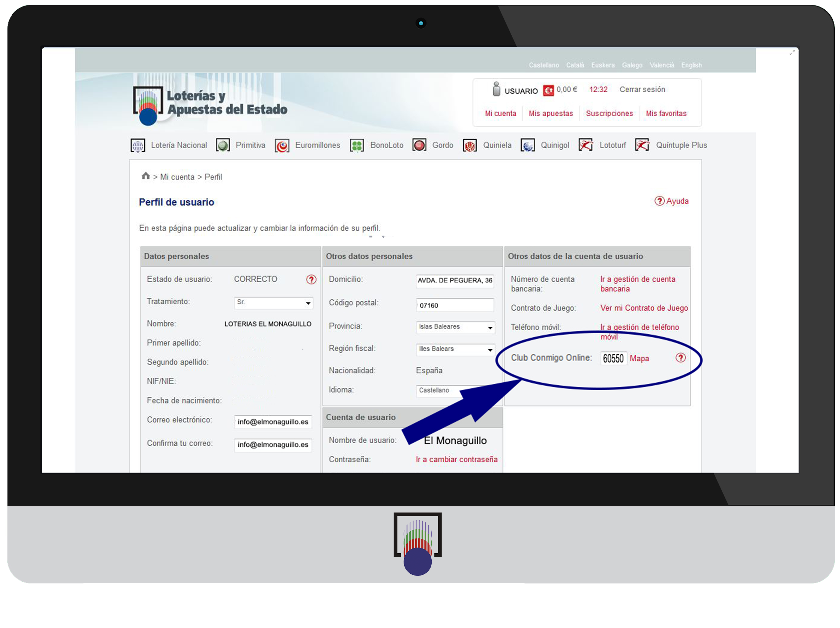
Task: Click Cerrar sesión link
Action: pos(642,90)
